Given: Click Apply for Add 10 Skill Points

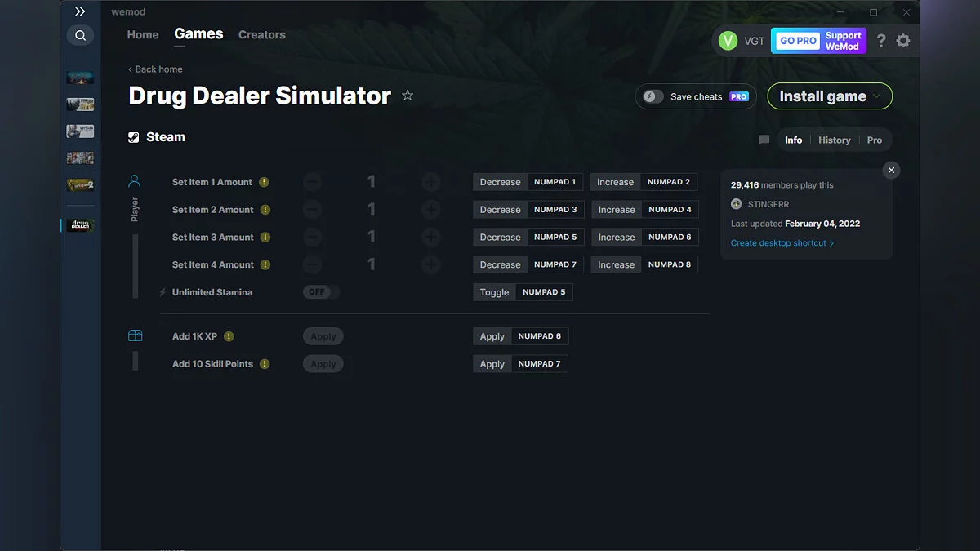Looking at the screenshot, I should (x=323, y=364).
